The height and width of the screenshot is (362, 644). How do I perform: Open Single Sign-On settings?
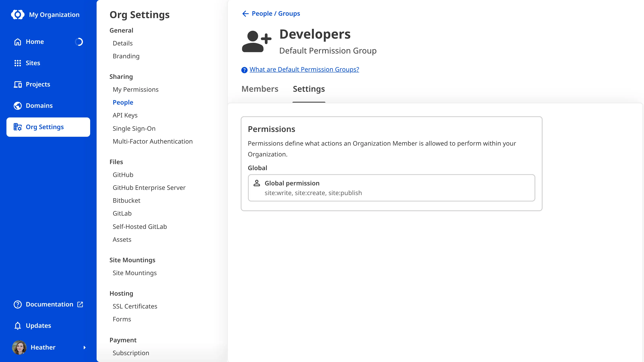coord(134,129)
